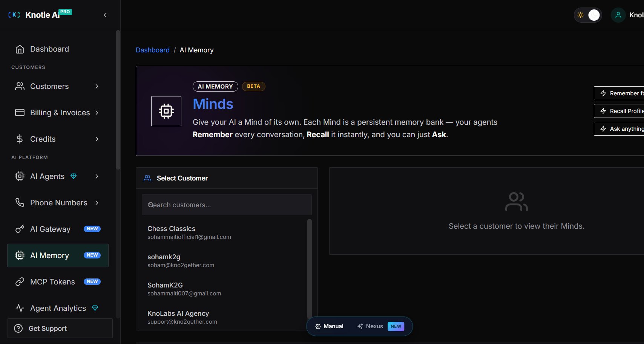644x344 pixels.
Task: Click the NEW badge beside Nexus
Action: pyautogui.click(x=396, y=326)
